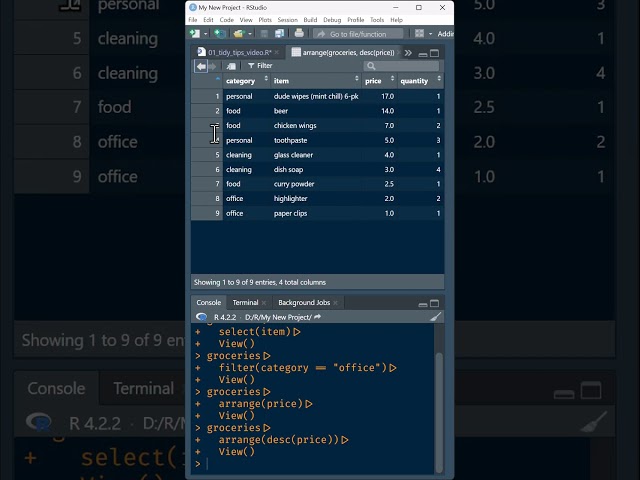
Task: Focus the Go to file/function field
Action: [x=358, y=34]
